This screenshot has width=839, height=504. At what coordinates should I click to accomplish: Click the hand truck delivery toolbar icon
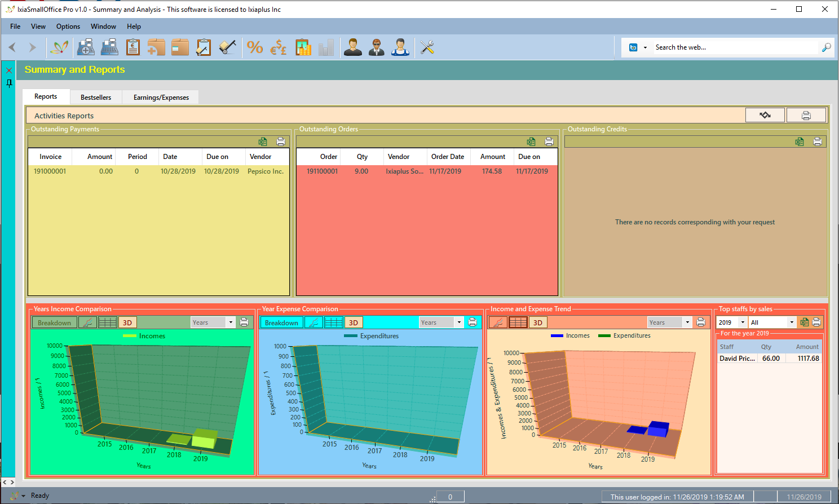pos(227,48)
